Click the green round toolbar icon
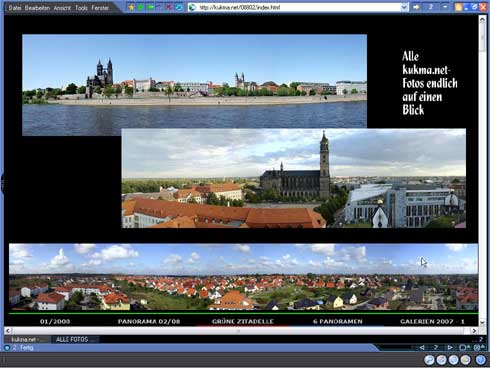490x368 pixels. [141, 7]
